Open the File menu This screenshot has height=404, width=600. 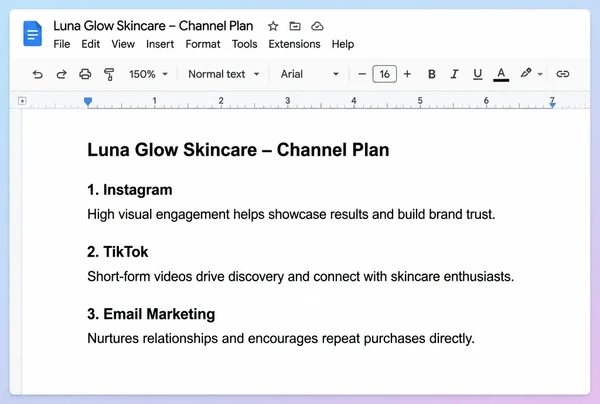[x=62, y=44]
